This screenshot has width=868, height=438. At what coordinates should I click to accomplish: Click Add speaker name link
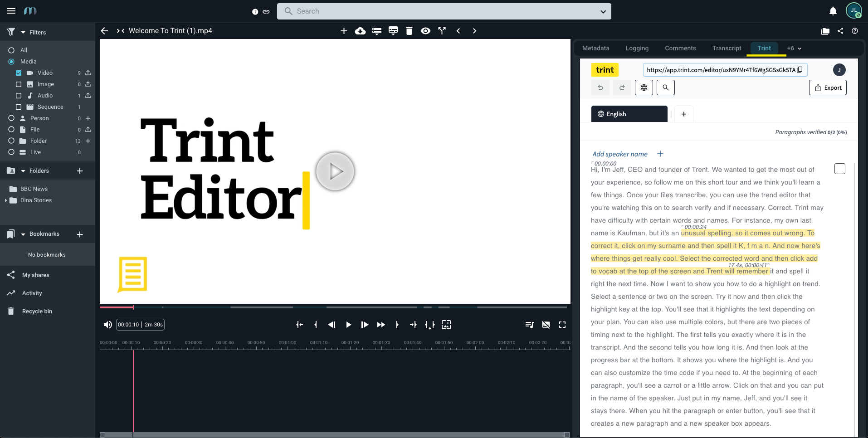tap(620, 154)
